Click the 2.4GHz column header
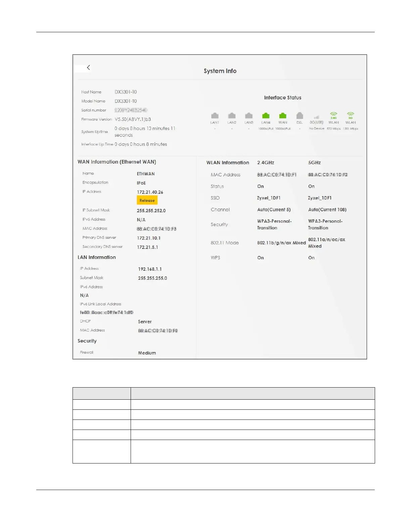Viewport: 411px width, 532px height. pyautogui.click(x=266, y=163)
